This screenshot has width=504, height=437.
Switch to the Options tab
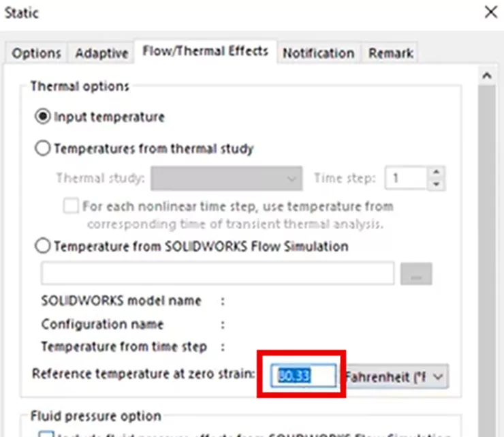[x=36, y=53]
